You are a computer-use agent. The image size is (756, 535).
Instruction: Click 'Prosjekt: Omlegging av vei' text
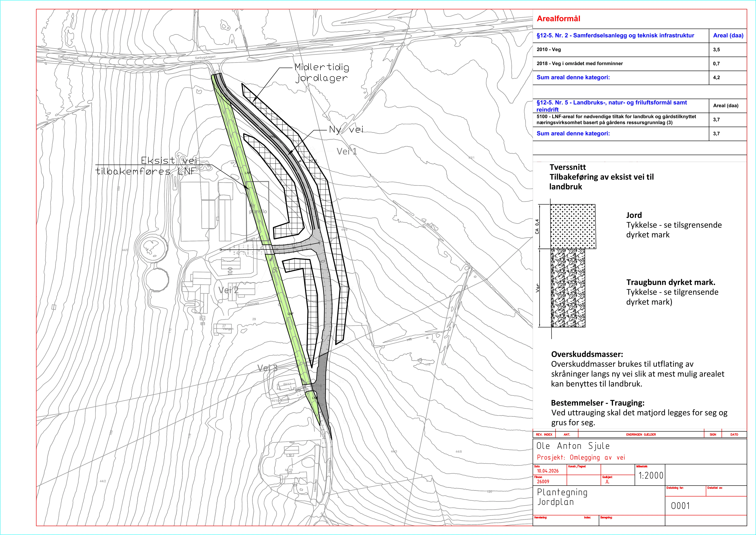[581, 458]
